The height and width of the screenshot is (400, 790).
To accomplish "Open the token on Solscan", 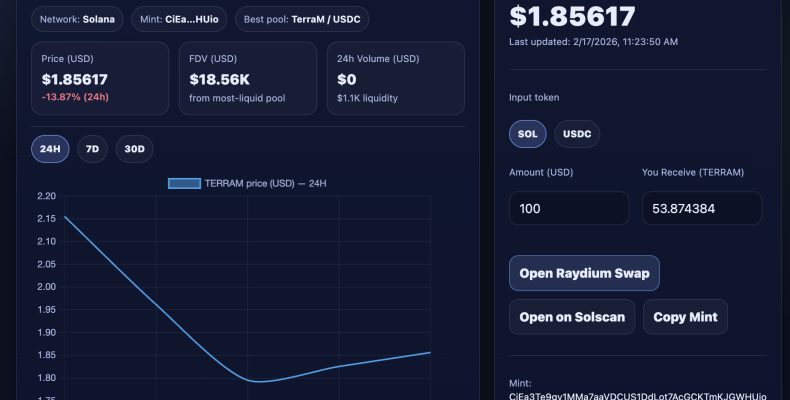I will coord(572,317).
